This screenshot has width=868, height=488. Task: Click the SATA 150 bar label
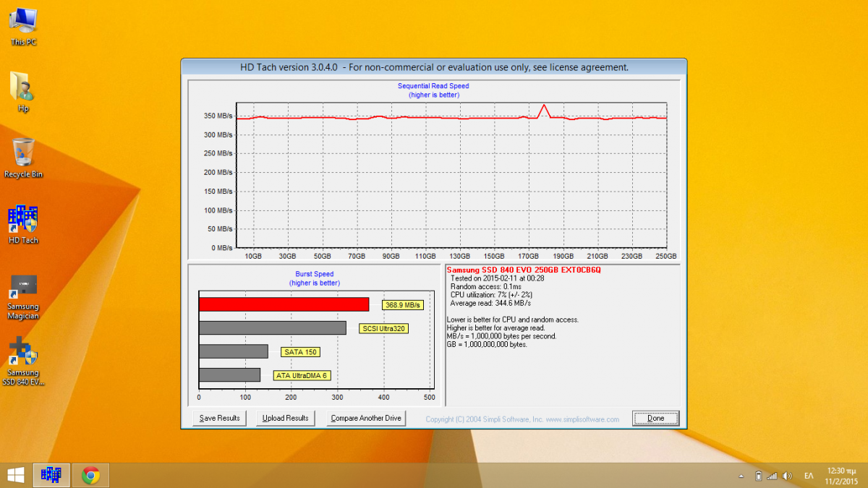pyautogui.click(x=300, y=352)
